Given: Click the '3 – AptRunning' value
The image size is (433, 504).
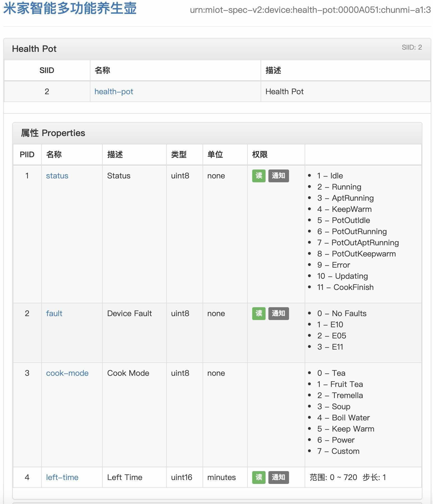Looking at the screenshot, I should 345,198.
